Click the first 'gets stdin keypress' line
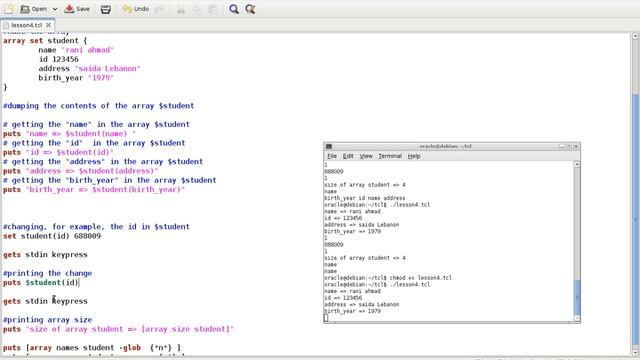 pyautogui.click(x=45, y=255)
